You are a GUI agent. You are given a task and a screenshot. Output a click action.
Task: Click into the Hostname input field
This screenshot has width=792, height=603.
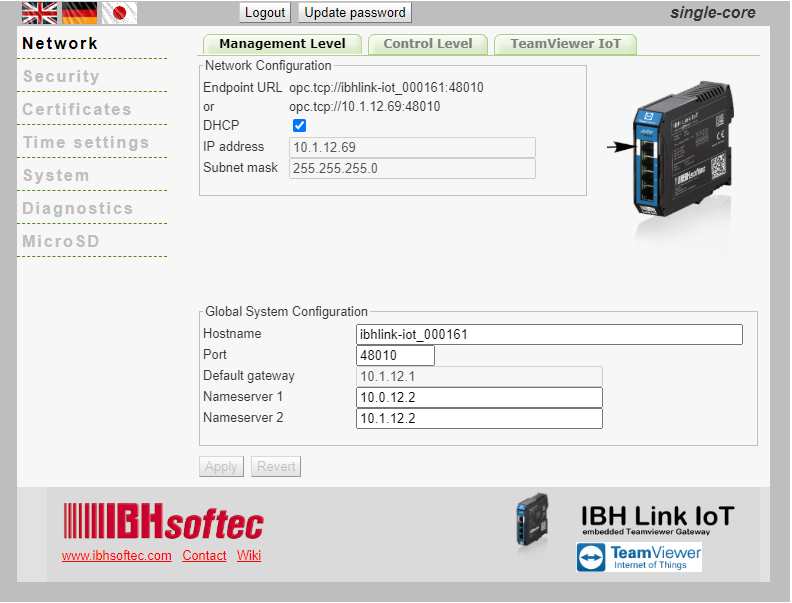(549, 335)
